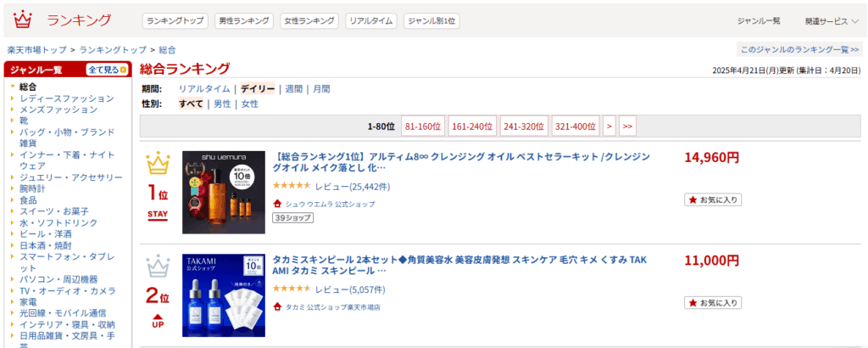
Task: Open the リアルタイム header tab
Action: pyautogui.click(x=371, y=21)
